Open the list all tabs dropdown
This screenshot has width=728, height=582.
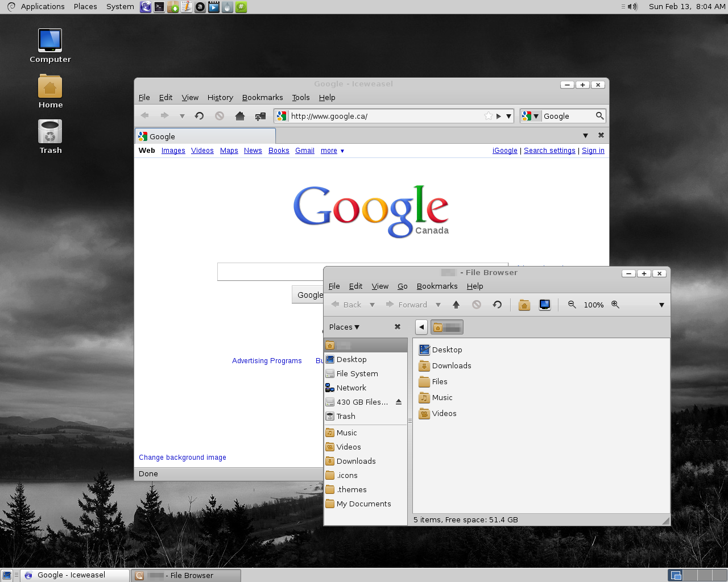[585, 135]
